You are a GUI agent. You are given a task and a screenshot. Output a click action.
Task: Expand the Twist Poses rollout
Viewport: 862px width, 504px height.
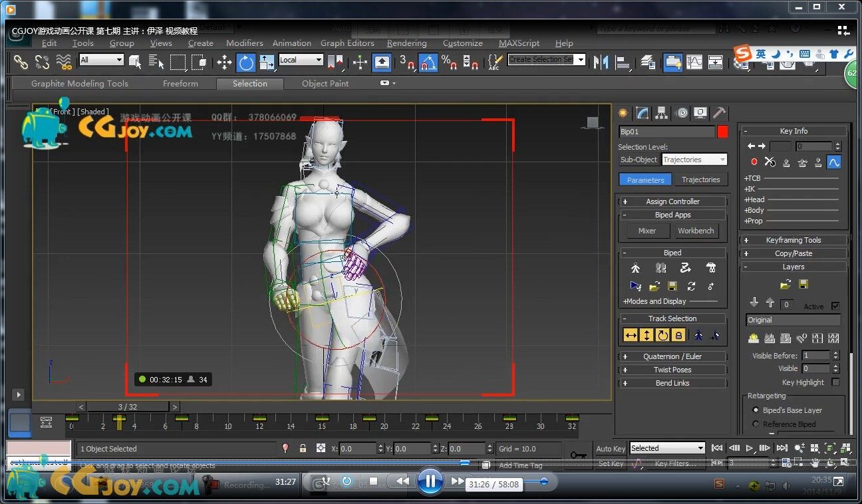click(x=672, y=370)
